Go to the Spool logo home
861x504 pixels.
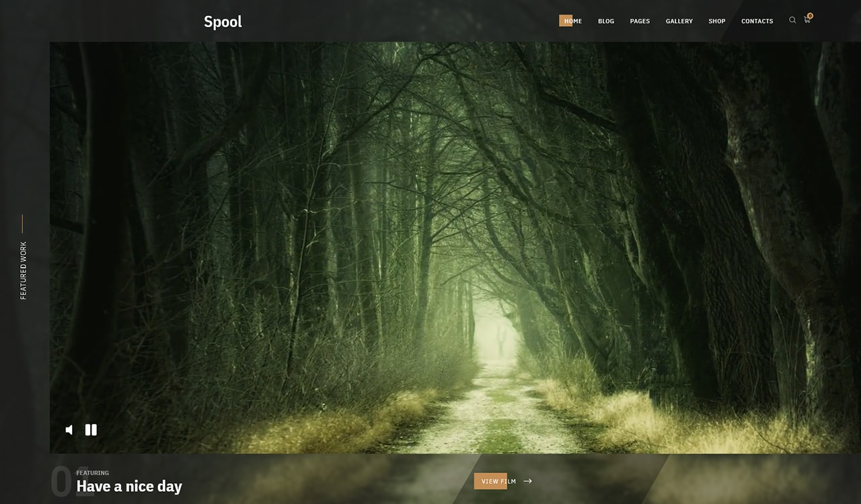(223, 22)
